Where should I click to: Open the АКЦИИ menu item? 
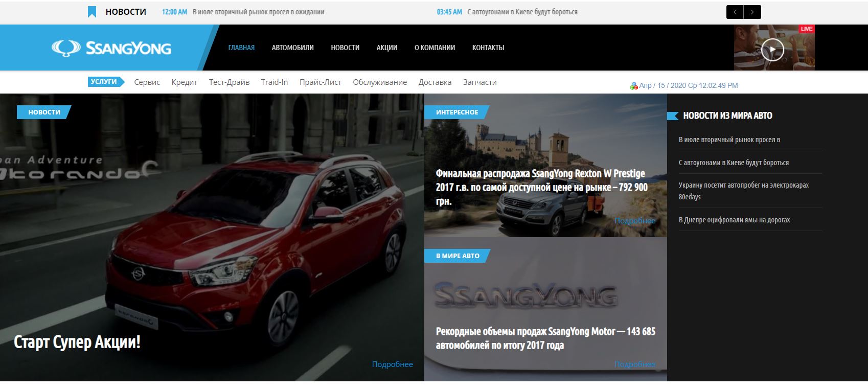point(387,48)
